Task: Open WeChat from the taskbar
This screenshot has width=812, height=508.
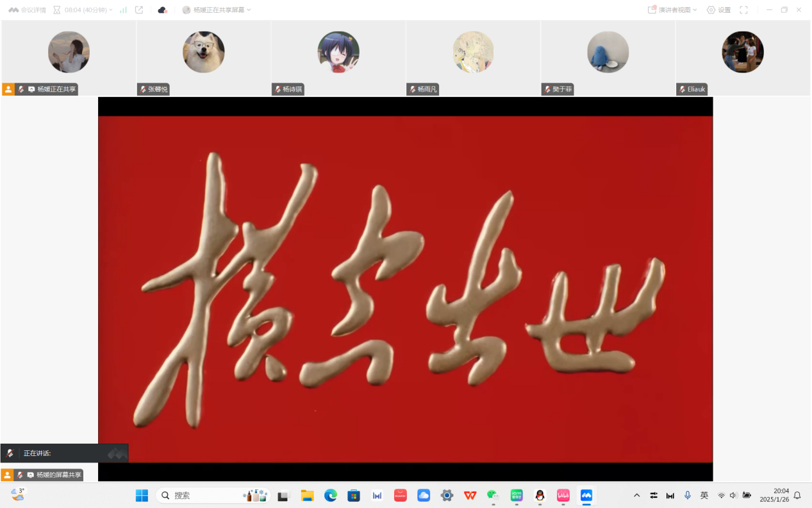Action: (493, 495)
